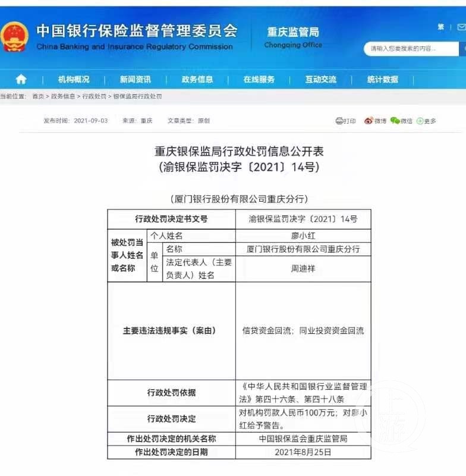Click penalty text 对机构罚款人民币100万元

pos(287,412)
